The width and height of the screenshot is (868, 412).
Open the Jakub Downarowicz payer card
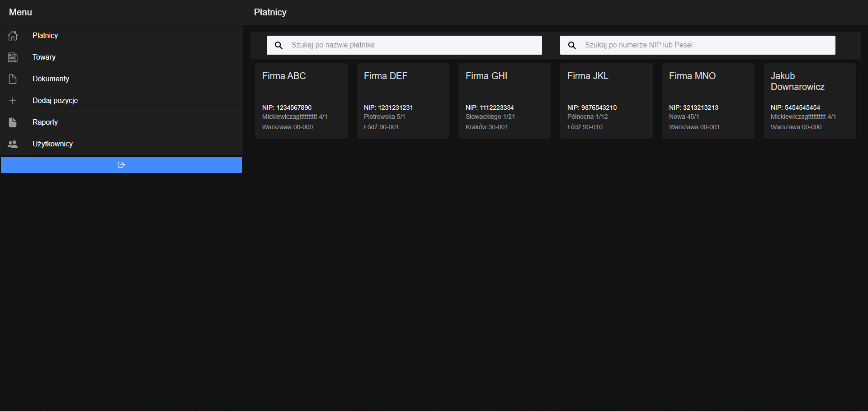tap(809, 100)
